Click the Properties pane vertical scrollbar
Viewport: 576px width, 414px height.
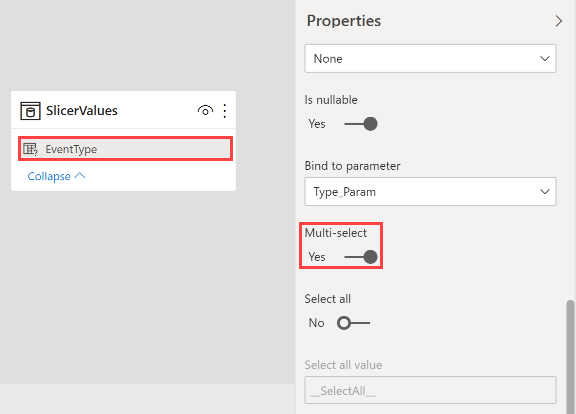[x=570, y=356]
